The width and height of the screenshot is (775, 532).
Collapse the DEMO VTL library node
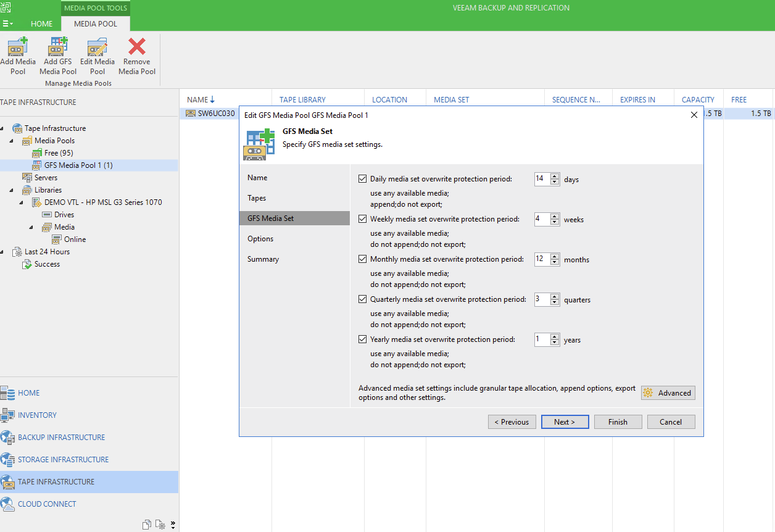(22, 202)
